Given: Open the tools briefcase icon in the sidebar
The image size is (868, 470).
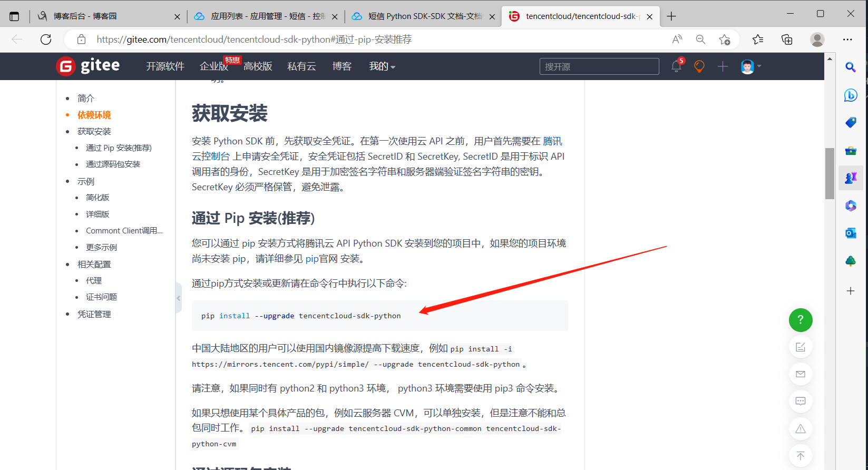Looking at the screenshot, I should pos(851,151).
